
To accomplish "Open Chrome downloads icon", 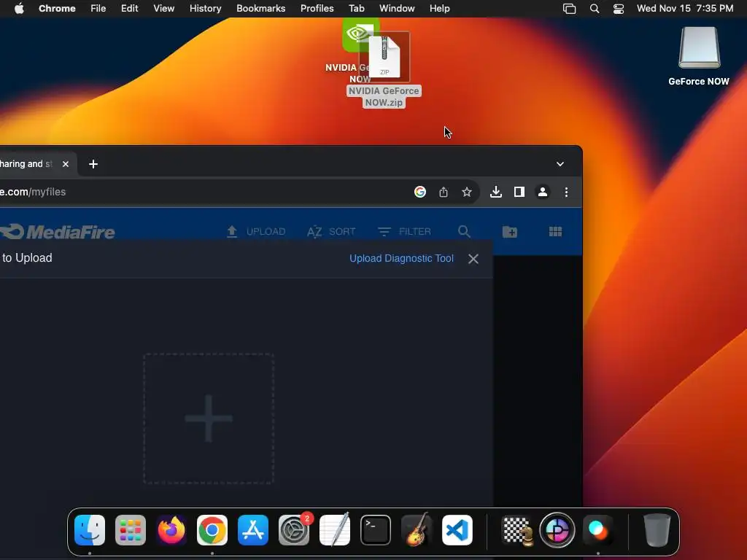I will pos(495,192).
